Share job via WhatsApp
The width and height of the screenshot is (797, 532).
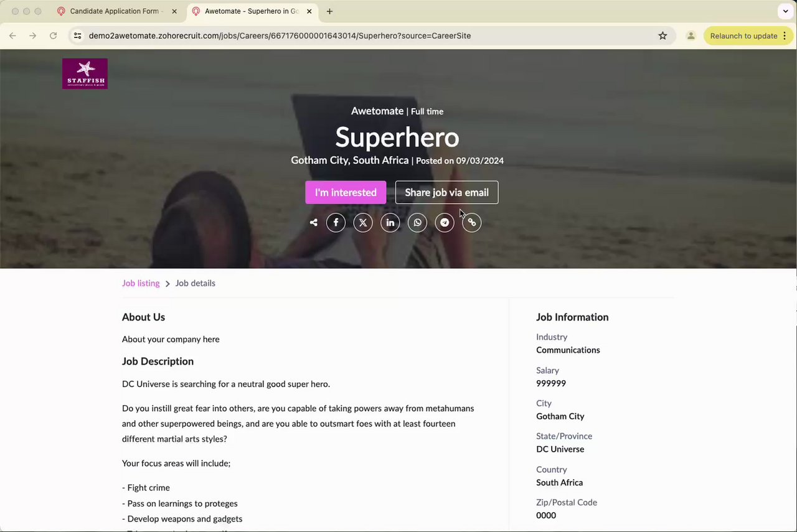click(417, 223)
